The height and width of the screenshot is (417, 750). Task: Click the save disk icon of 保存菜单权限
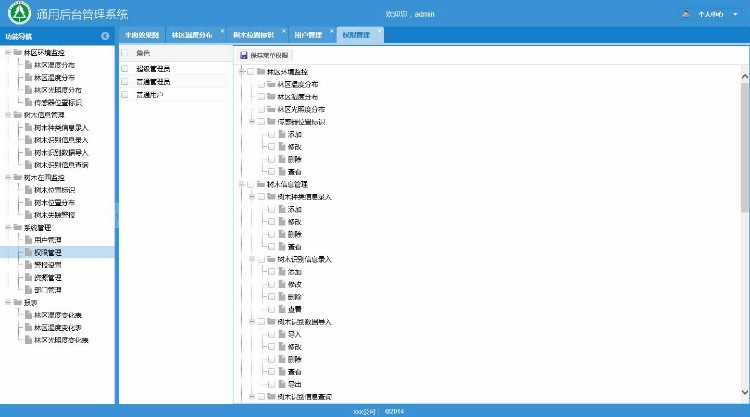pyautogui.click(x=243, y=55)
